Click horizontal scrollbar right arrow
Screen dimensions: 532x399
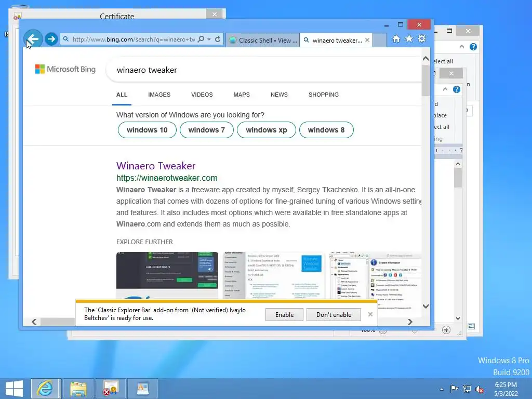click(x=410, y=322)
